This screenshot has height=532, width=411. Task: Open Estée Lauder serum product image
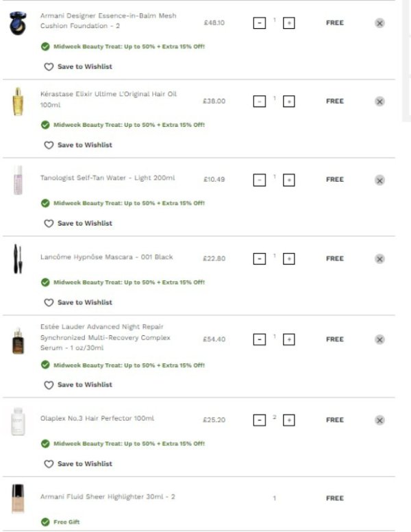(17, 341)
